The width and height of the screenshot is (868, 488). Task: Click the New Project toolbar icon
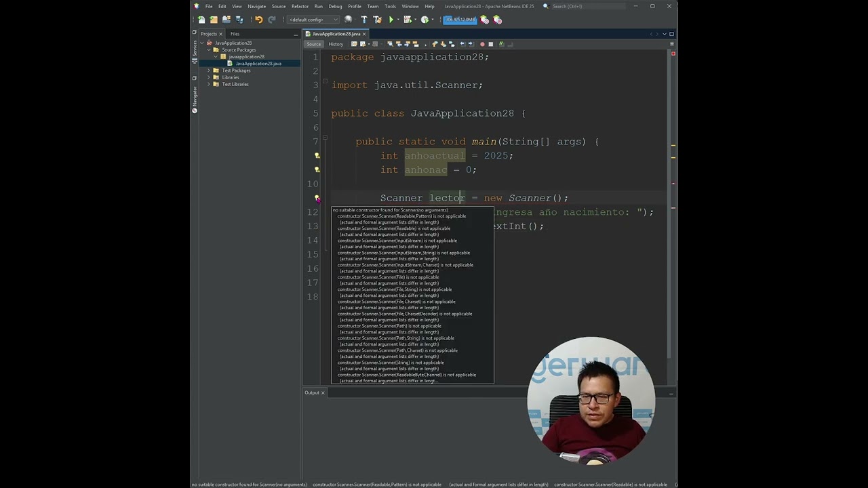coord(214,20)
